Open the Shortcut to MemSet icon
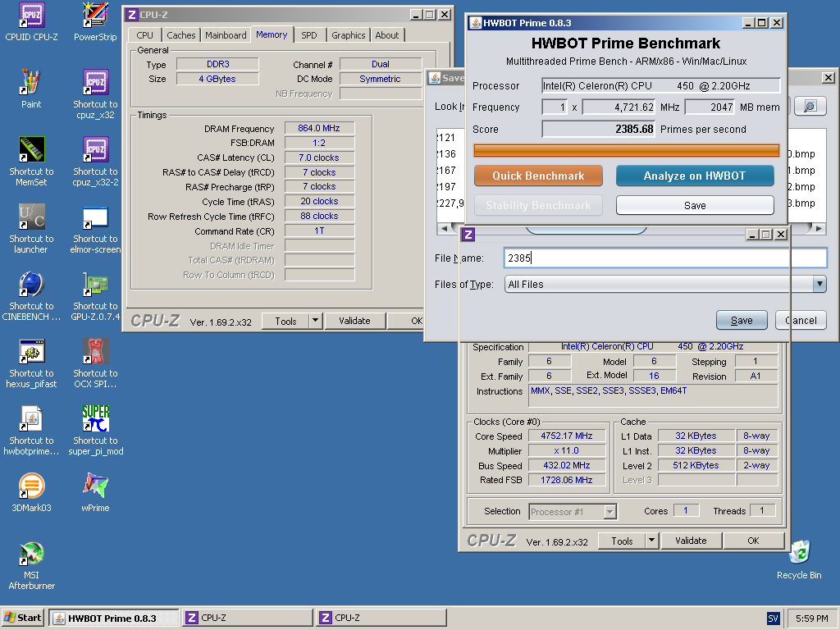This screenshot has height=630, width=840. [x=31, y=161]
